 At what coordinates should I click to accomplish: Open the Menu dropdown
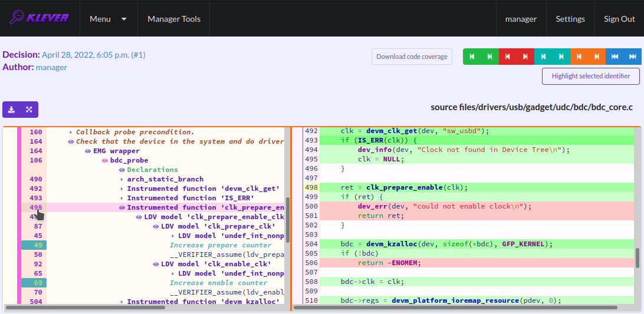click(109, 19)
